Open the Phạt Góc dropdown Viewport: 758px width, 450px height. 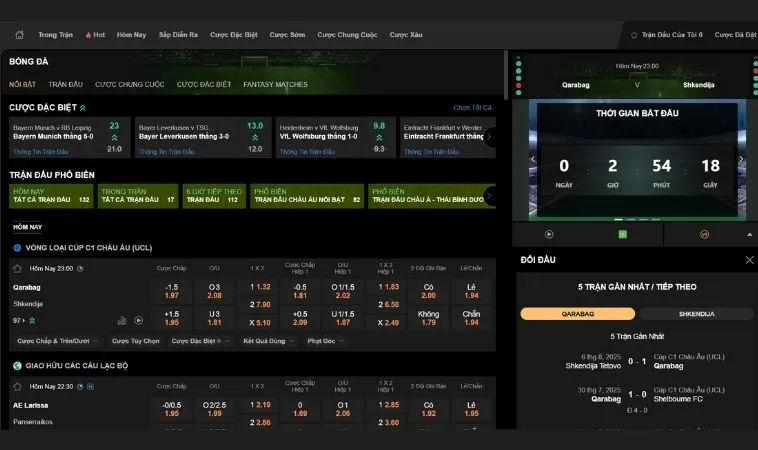click(x=325, y=341)
